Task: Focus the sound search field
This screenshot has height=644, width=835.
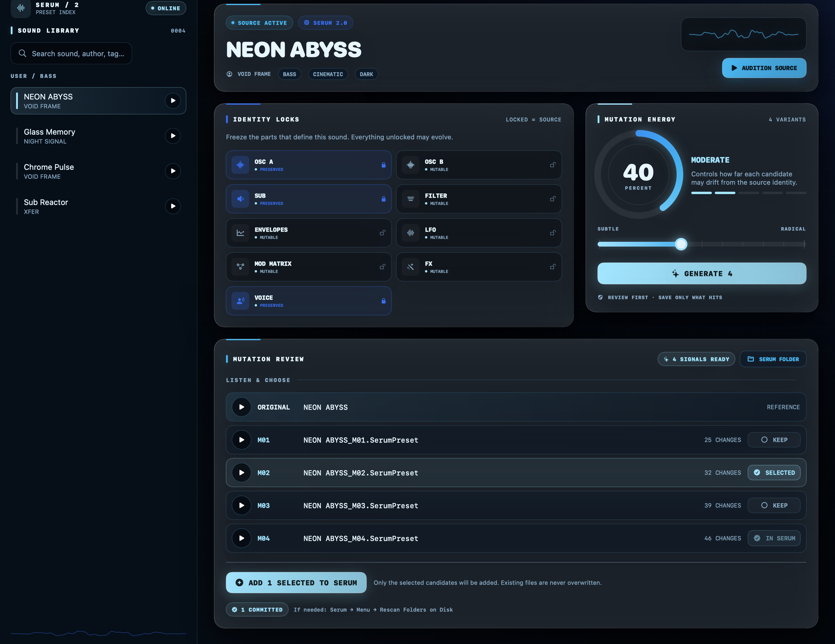Action: pyautogui.click(x=71, y=53)
